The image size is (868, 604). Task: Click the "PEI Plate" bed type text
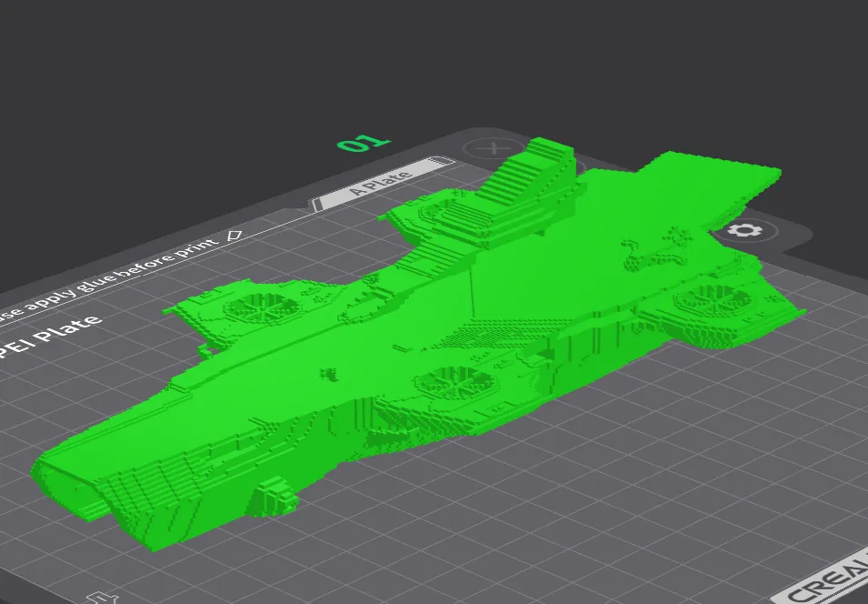[x=50, y=337]
